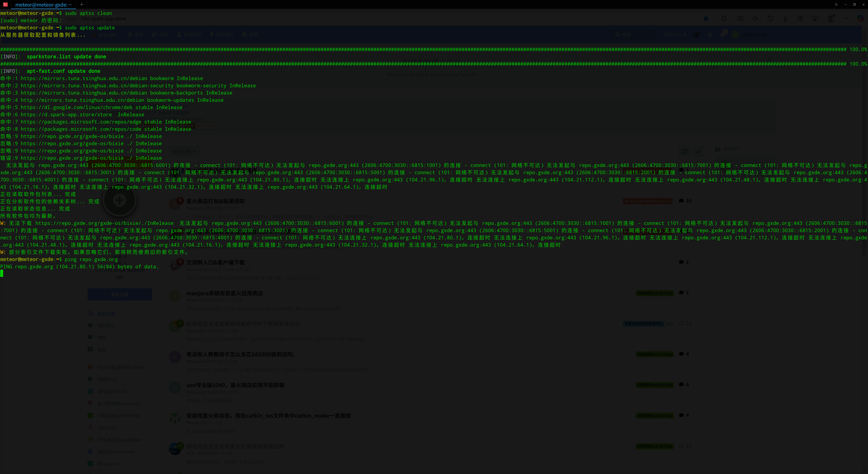Open the forum gear settings icon
Screen dimensions: 868x474
coord(710,35)
